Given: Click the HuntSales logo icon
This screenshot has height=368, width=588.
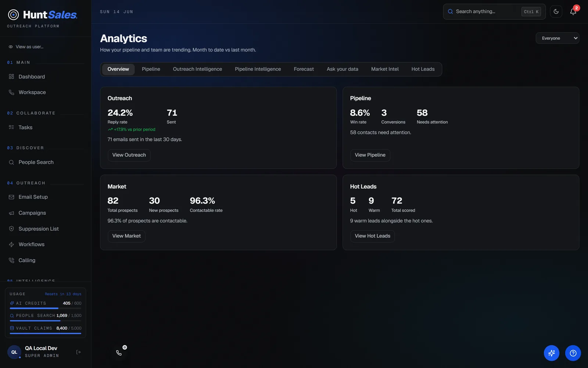Looking at the screenshot, I should 14,15.
